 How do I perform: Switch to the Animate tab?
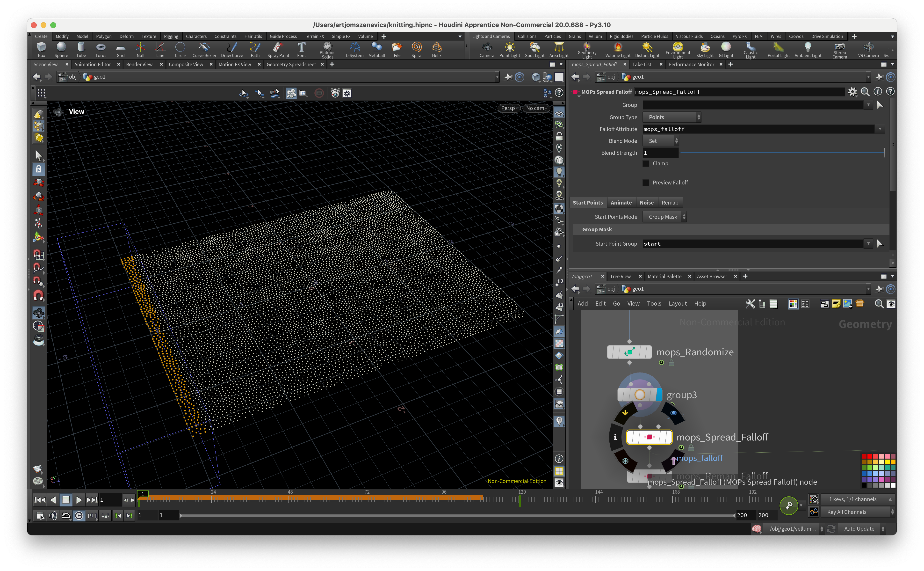click(x=621, y=203)
